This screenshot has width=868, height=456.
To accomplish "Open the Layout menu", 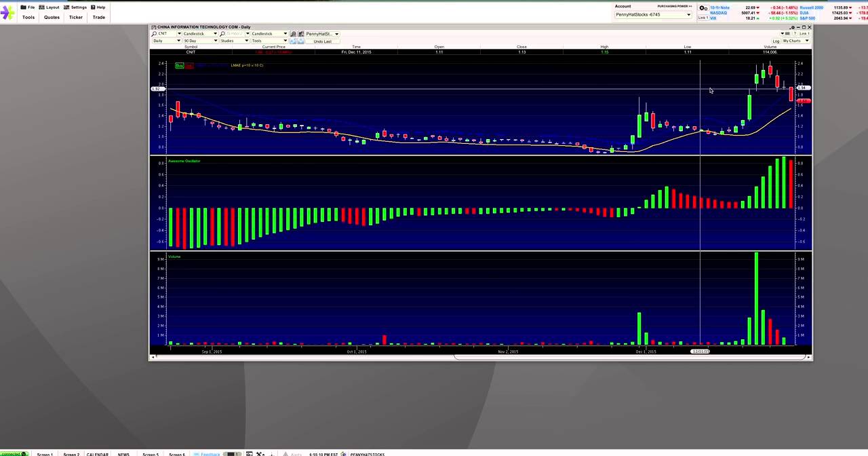I will tap(49, 7).
